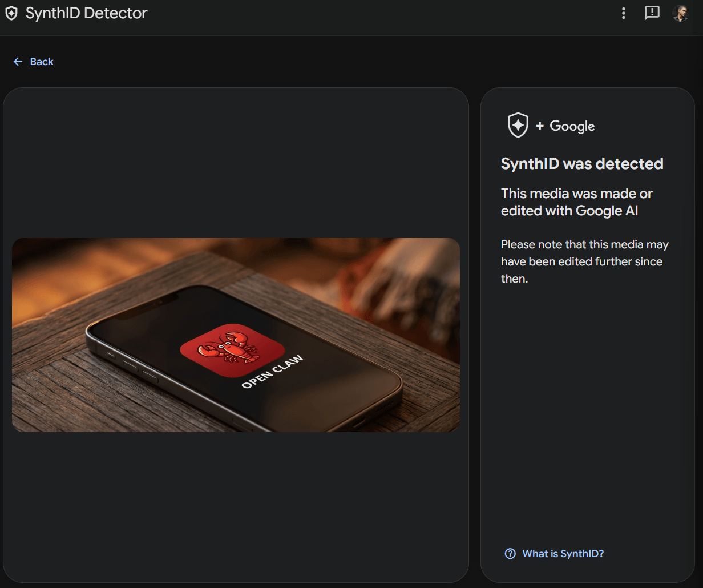Click the SynthID shield logo in header
This screenshot has width=703, height=588.
click(x=11, y=13)
